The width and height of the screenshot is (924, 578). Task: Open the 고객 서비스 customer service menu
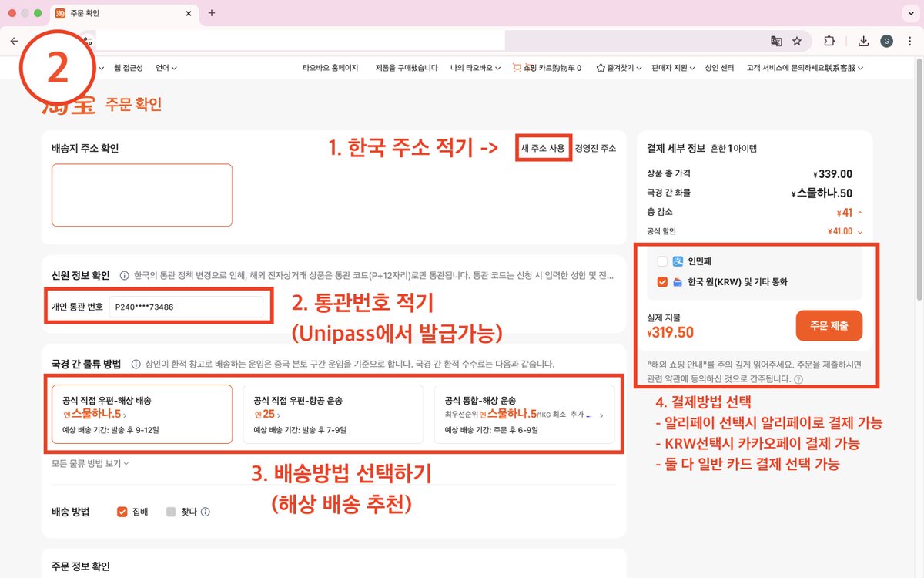coord(814,68)
